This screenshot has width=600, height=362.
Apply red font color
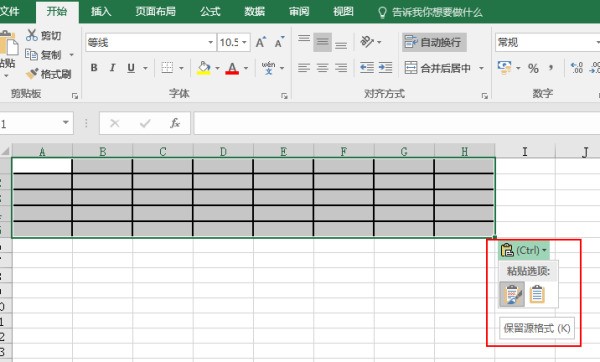[x=232, y=68]
